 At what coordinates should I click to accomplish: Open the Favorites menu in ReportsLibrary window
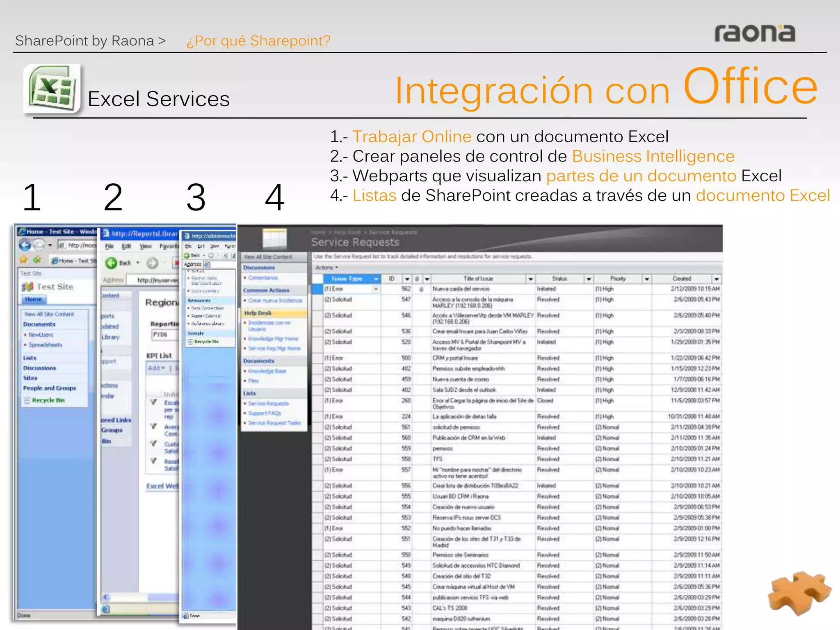click(169, 247)
